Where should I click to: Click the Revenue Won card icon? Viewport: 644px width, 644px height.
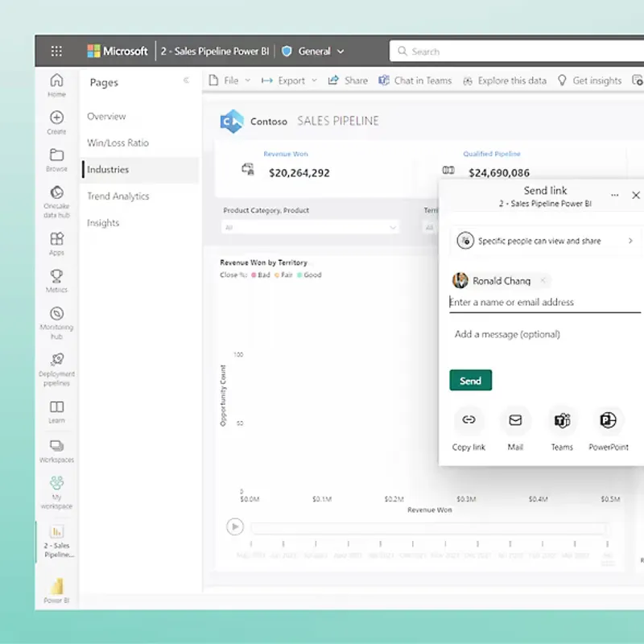[248, 169]
